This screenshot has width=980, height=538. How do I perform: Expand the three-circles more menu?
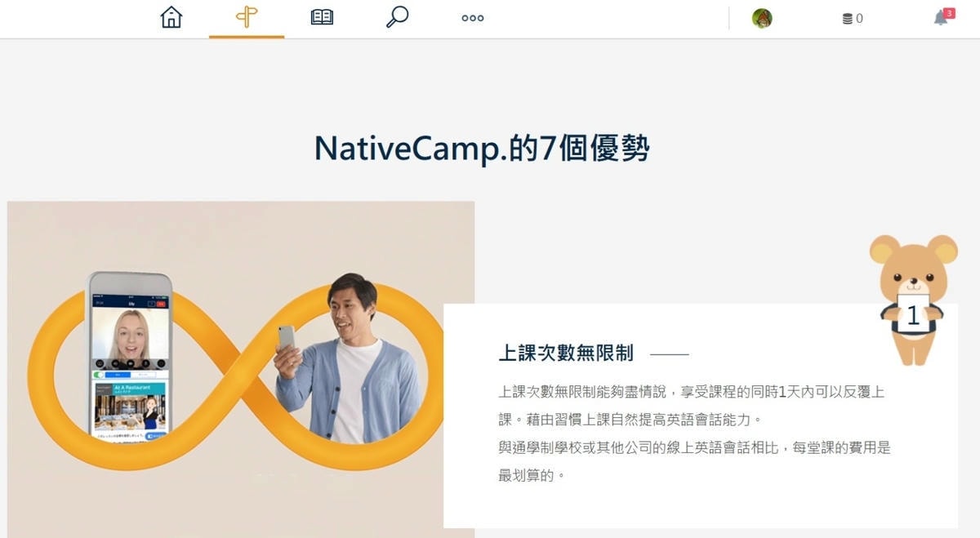click(473, 18)
